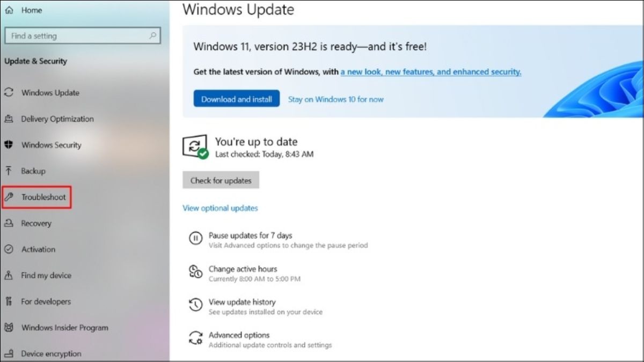This screenshot has width=644, height=362.
Task: Click the Device encryption lock icon
Action: tap(9, 354)
